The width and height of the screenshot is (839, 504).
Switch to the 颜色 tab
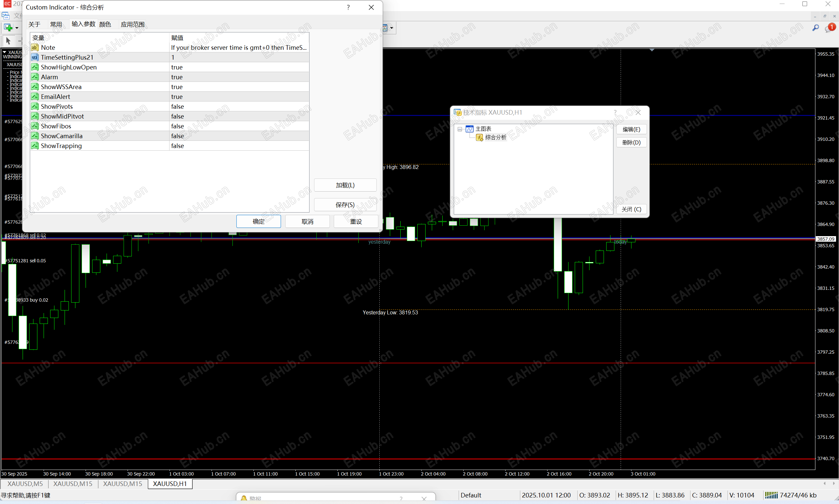105,25
